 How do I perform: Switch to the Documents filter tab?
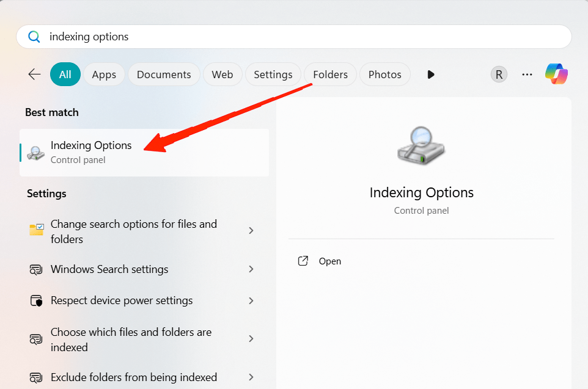(164, 75)
